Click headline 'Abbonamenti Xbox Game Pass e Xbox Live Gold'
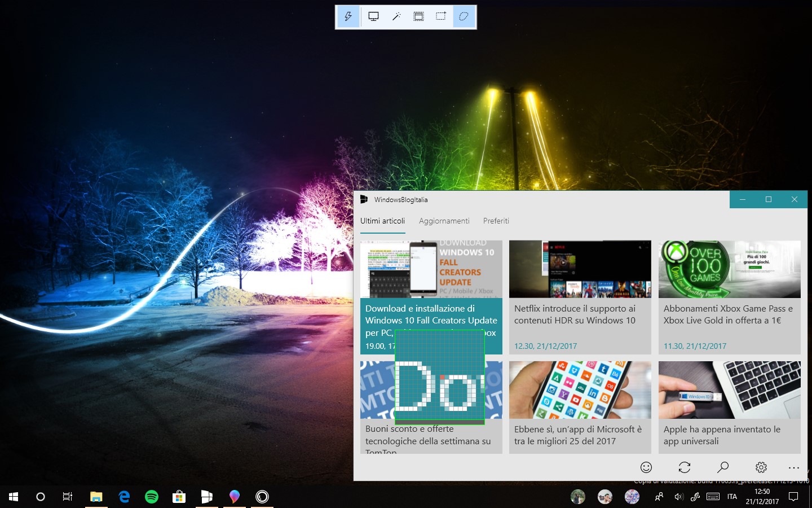 pos(728,314)
